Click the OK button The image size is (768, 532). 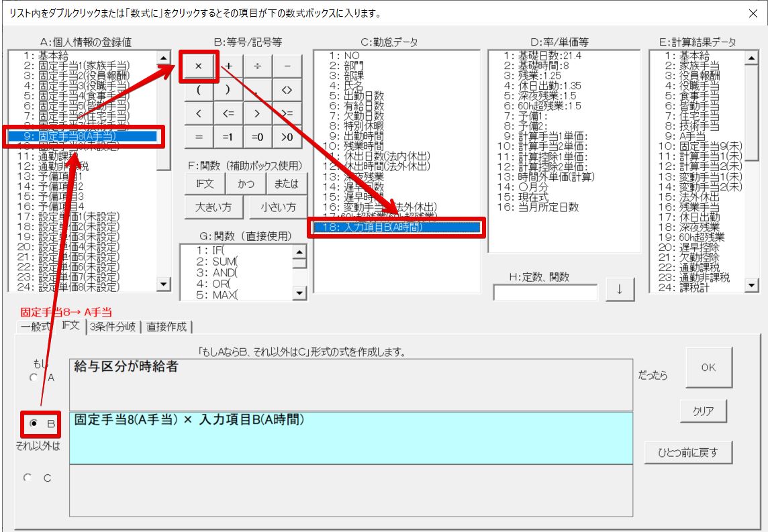pos(708,368)
